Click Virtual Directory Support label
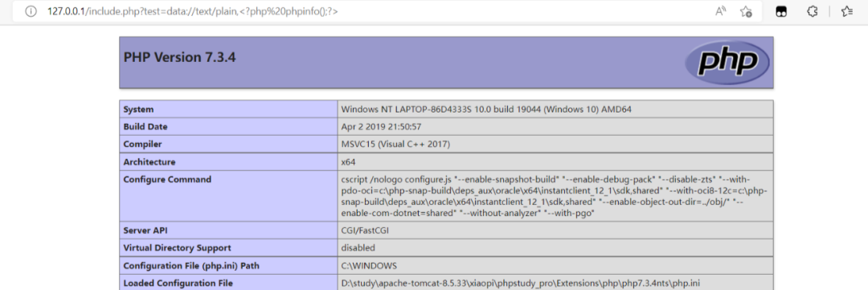Screen dimensions: 868x290 coord(177,248)
